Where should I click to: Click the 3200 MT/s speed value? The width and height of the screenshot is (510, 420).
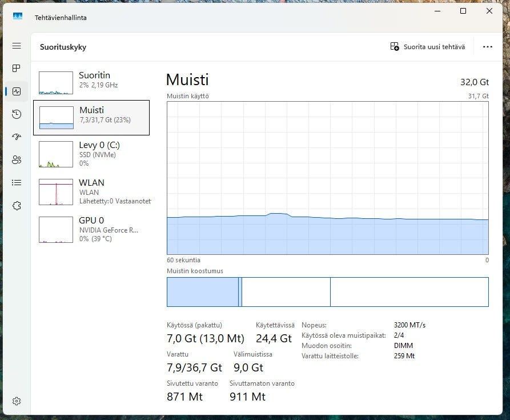click(x=410, y=325)
